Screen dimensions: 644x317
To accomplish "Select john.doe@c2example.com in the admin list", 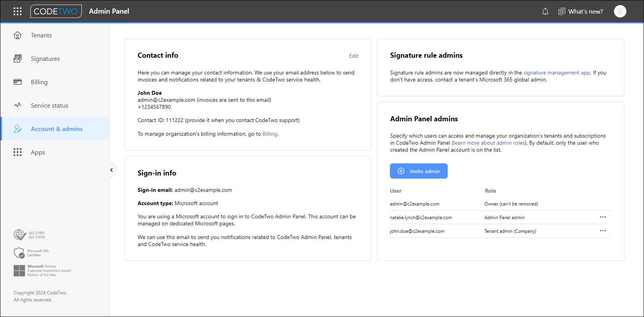I will point(417,231).
